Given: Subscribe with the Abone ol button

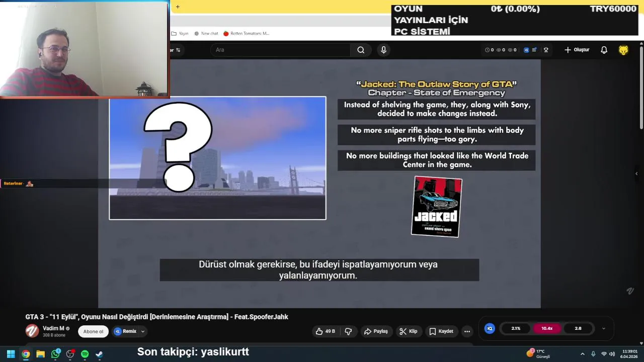Looking at the screenshot, I should pyautogui.click(x=93, y=331).
